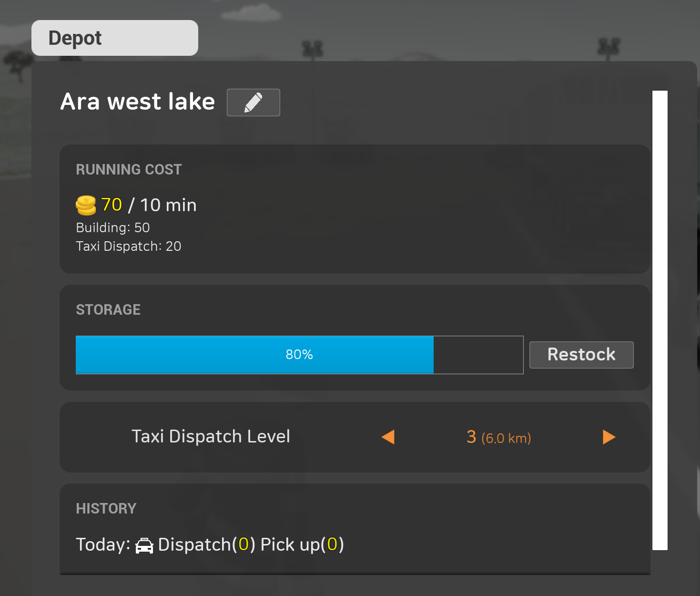Screen dimensions: 700x596
Task: Click the vertical scrollbar on the right
Action: tap(659, 320)
